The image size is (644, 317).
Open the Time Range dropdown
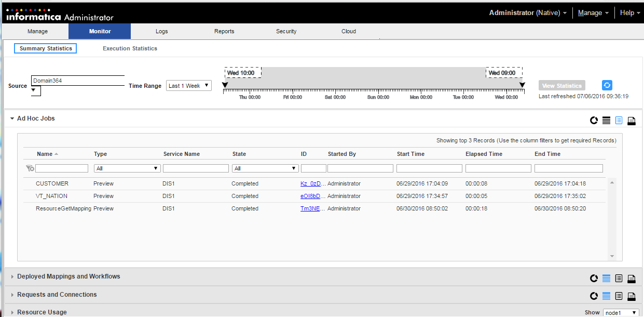click(x=189, y=86)
